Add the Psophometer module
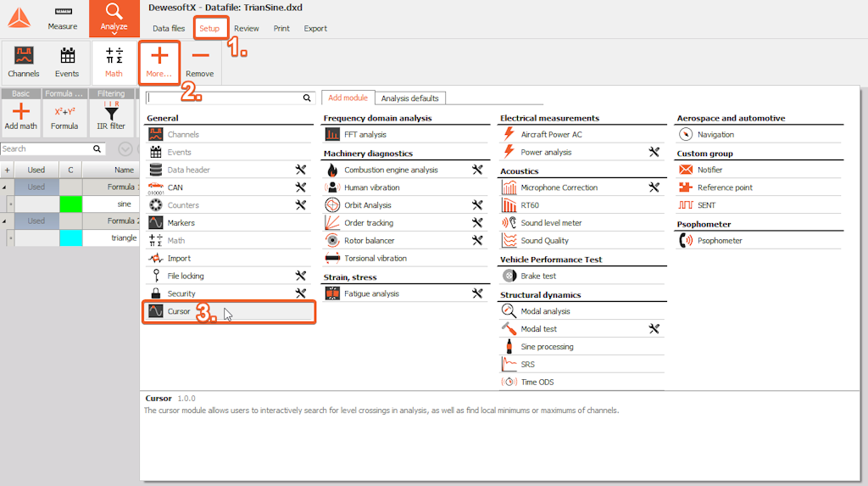Image resolution: width=868 pixels, height=486 pixels. (x=759, y=241)
